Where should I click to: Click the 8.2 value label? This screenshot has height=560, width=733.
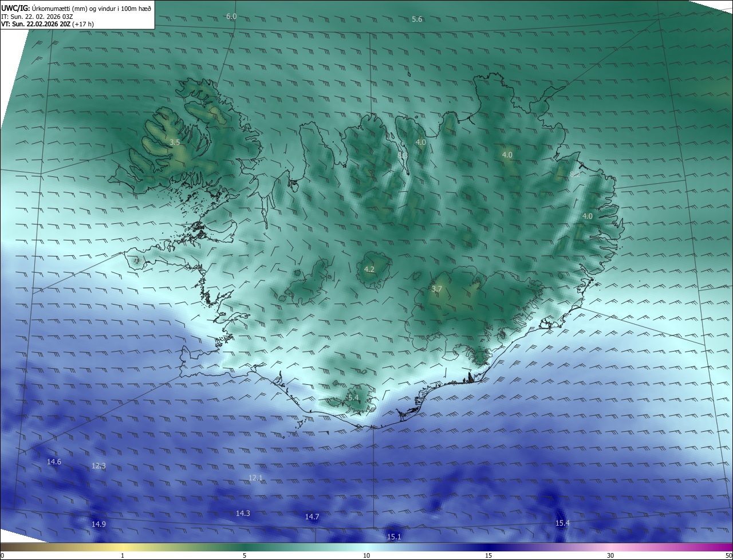(x=574, y=174)
